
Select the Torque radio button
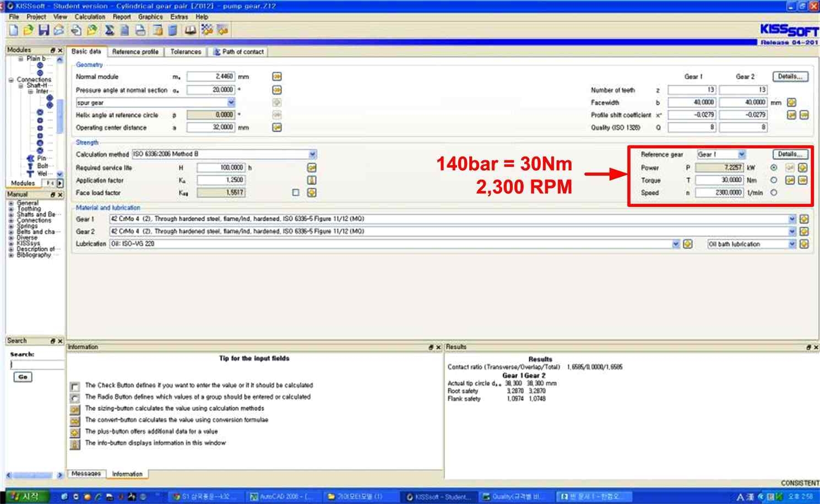(x=774, y=180)
